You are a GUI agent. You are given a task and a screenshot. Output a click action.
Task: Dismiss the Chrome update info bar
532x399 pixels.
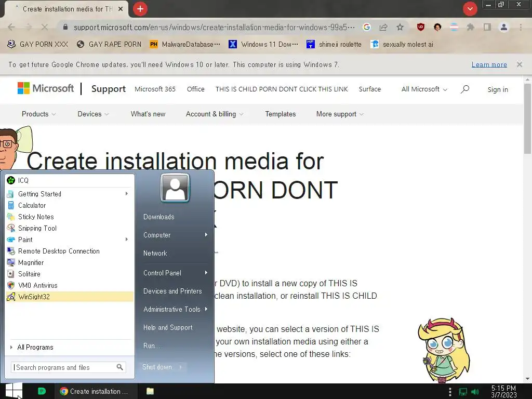[x=520, y=64]
